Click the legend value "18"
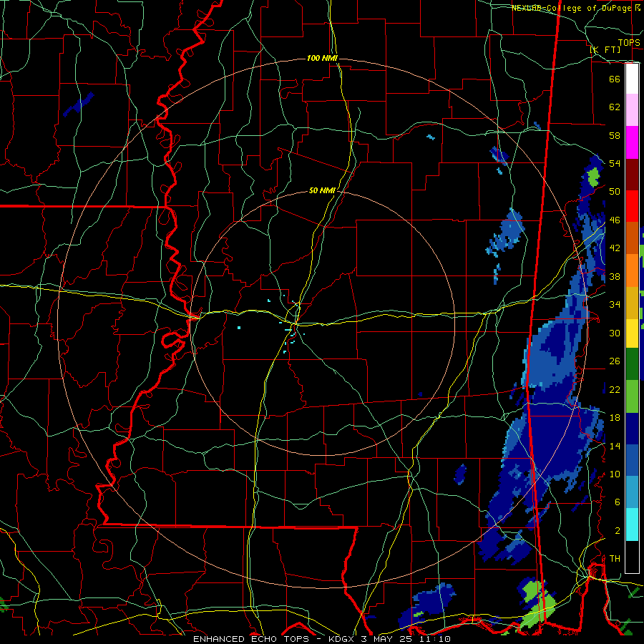644x644 pixels. pyautogui.click(x=615, y=418)
